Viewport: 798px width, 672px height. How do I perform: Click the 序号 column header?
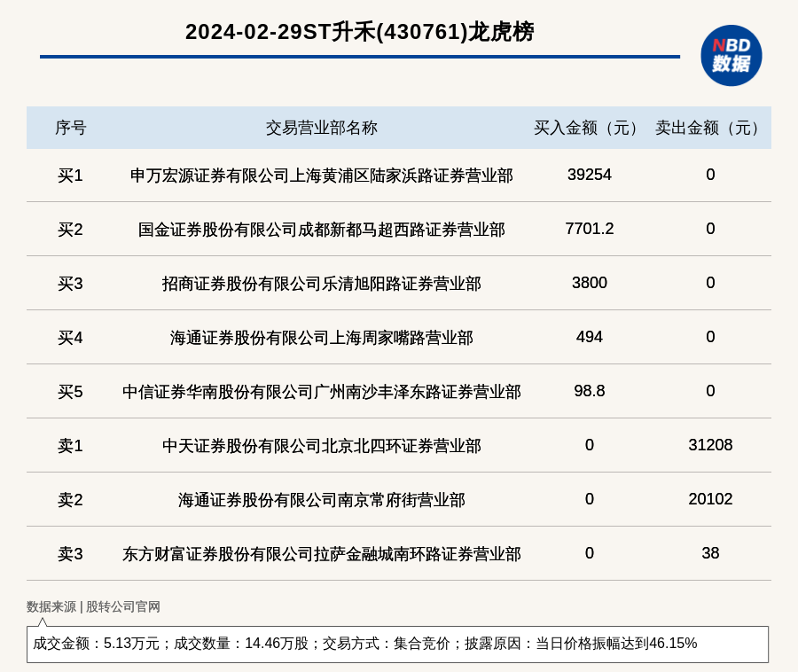tap(71, 128)
